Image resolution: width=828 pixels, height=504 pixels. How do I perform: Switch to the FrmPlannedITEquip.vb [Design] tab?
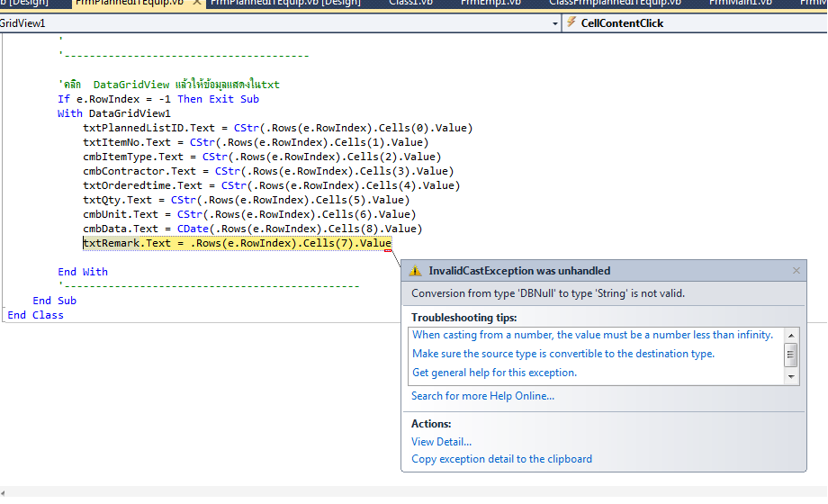[x=285, y=3]
